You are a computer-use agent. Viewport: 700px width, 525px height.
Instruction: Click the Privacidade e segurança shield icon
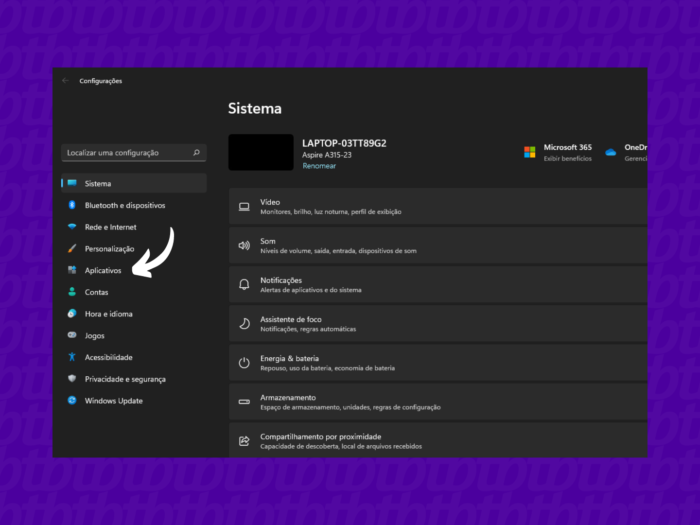pos(72,379)
